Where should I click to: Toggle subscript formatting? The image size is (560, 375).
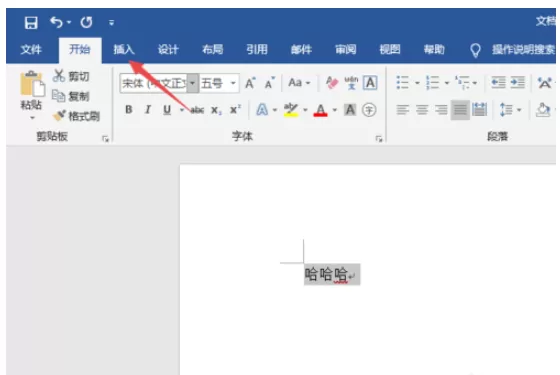[216, 110]
